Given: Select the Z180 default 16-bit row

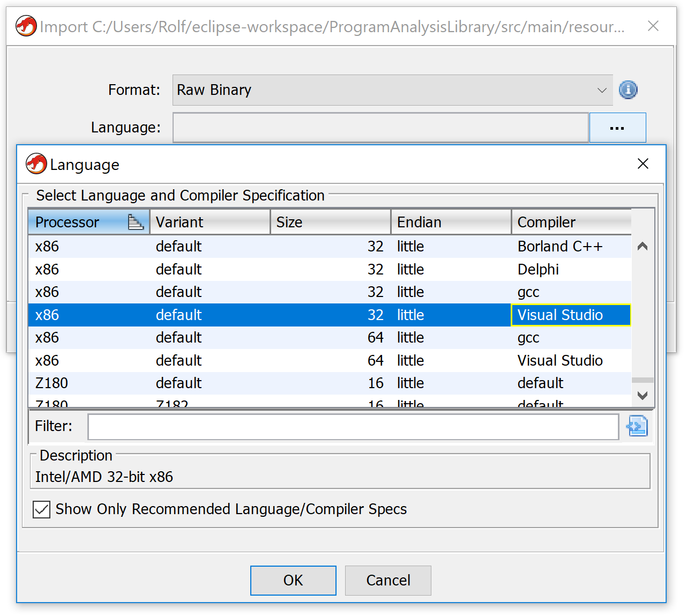Looking at the screenshot, I should pos(330,383).
